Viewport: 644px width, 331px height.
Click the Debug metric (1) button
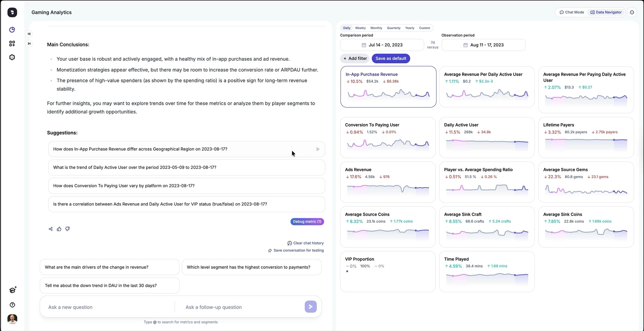[x=307, y=222]
